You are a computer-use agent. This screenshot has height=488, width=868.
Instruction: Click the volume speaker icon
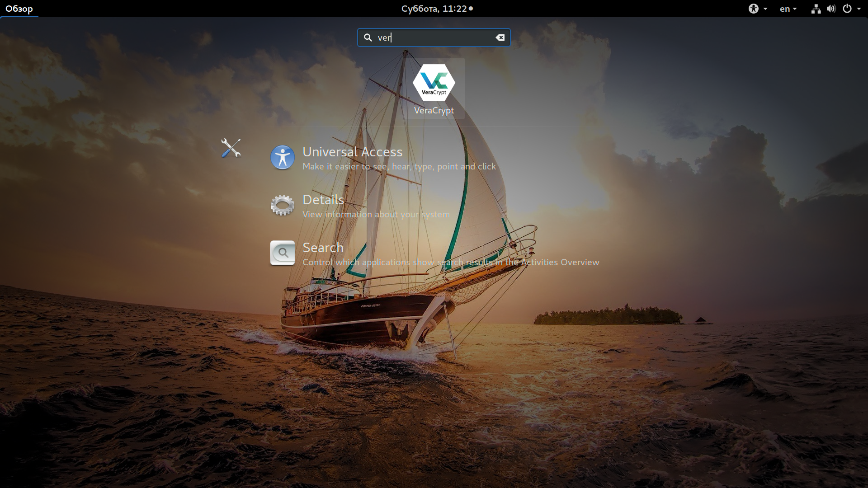831,9
